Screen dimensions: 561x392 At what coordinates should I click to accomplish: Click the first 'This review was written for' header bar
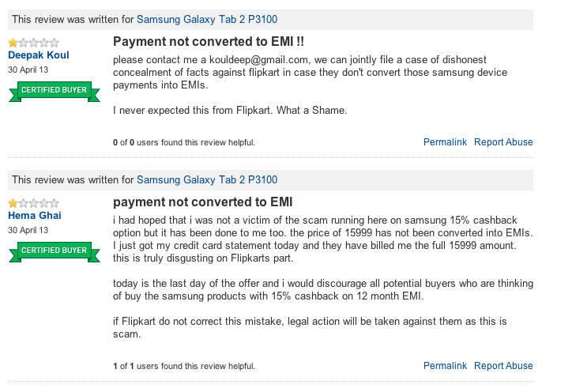[x=270, y=19]
